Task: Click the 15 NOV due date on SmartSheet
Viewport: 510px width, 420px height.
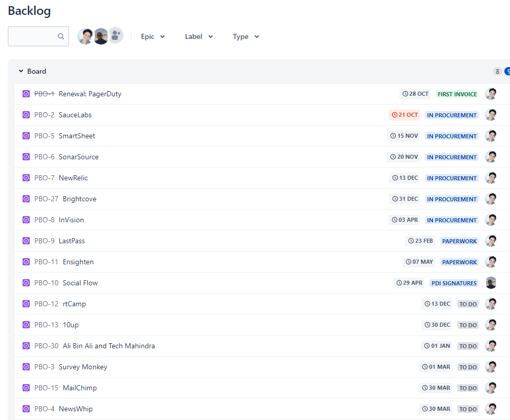Action: (x=403, y=136)
